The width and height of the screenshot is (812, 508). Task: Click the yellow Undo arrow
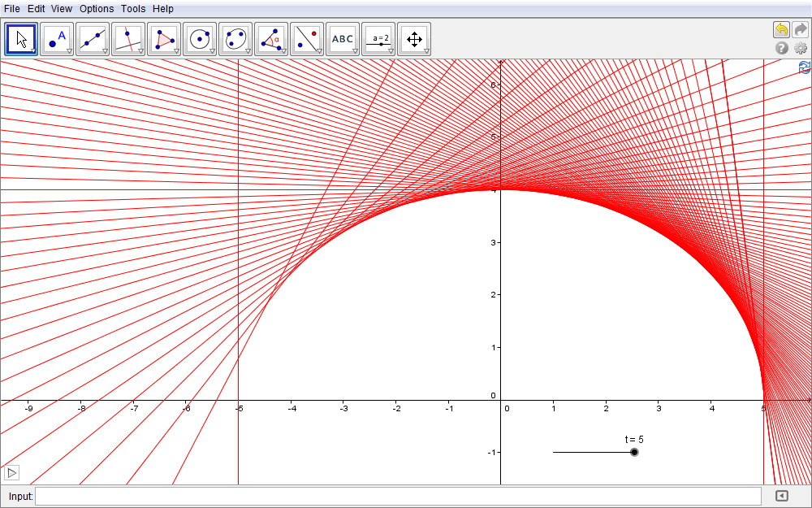(x=781, y=29)
